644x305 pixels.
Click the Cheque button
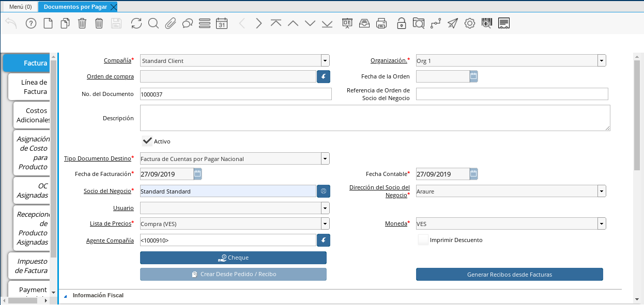click(x=233, y=258)
